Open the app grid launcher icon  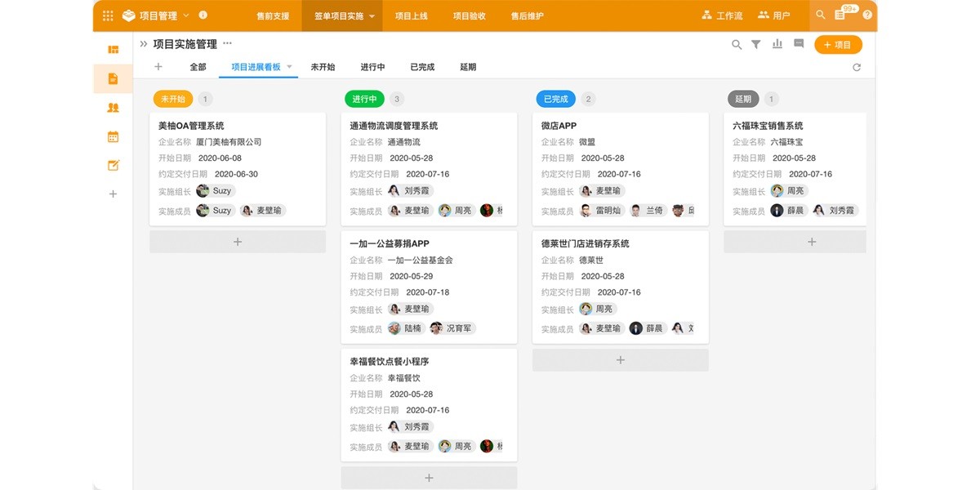click(x=108, y=16)
